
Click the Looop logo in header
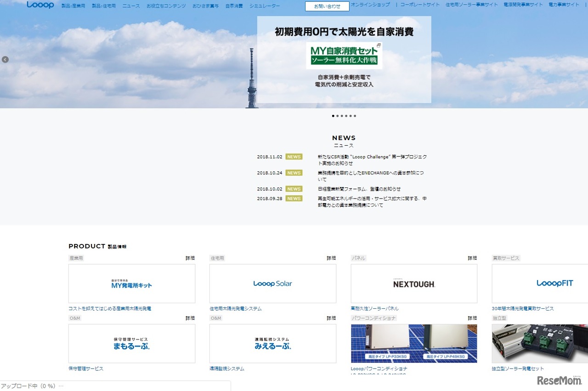(x=40, y=5)
